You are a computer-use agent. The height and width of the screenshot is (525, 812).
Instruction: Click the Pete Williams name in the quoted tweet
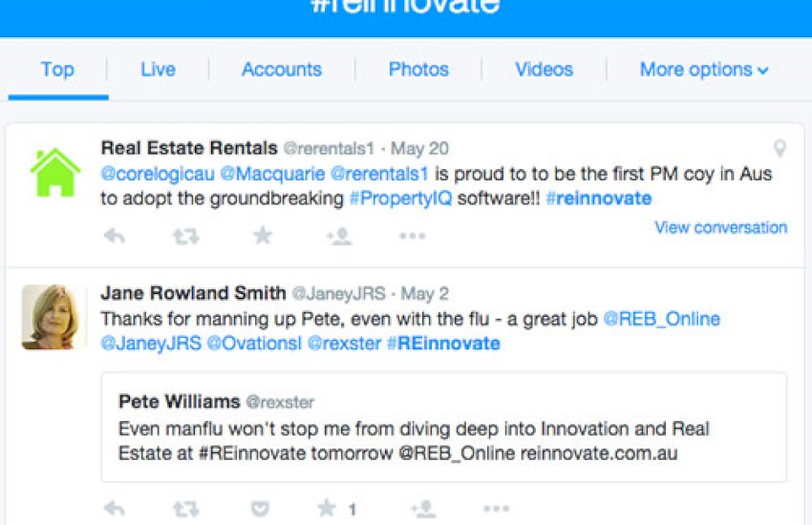(180, 401)
